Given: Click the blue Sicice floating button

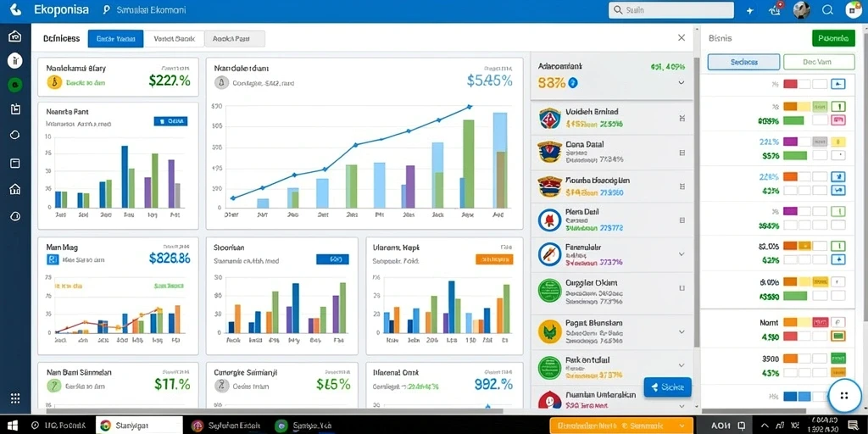Looking at the screenshot, I should point(668,387).
